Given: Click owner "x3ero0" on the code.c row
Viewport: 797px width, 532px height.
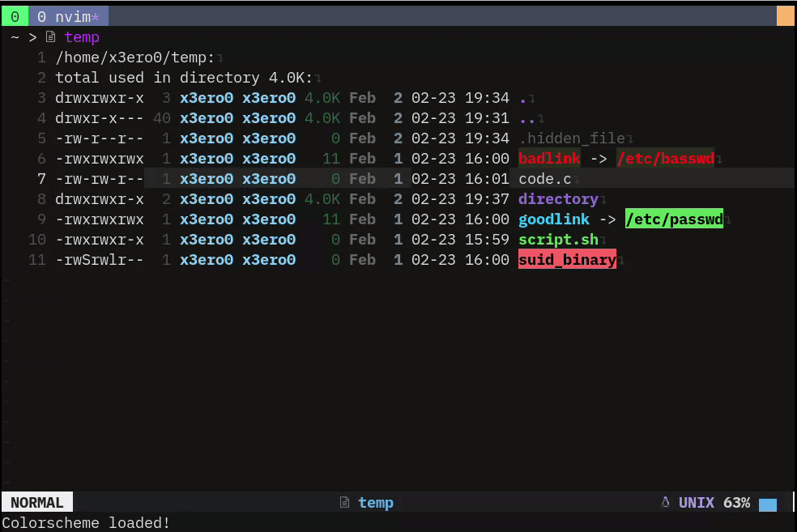Looking at the screenshot, I should coord(207,179).
